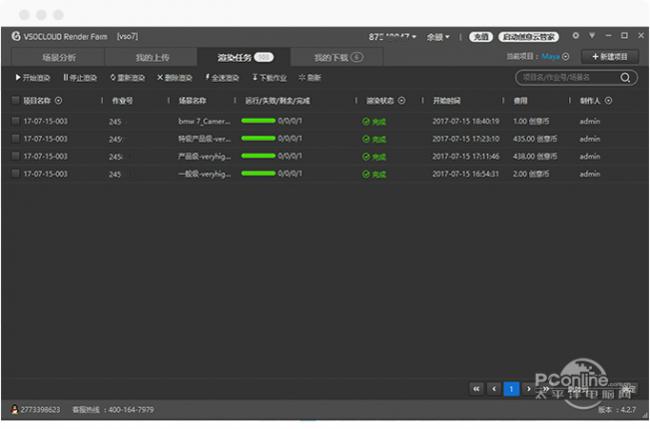Go to first page pagination button
Viewport: 650px width, 429px height.
point(476,388)
